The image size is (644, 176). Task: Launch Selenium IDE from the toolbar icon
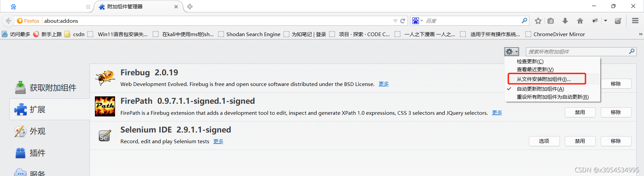click(x=618, y=21)
